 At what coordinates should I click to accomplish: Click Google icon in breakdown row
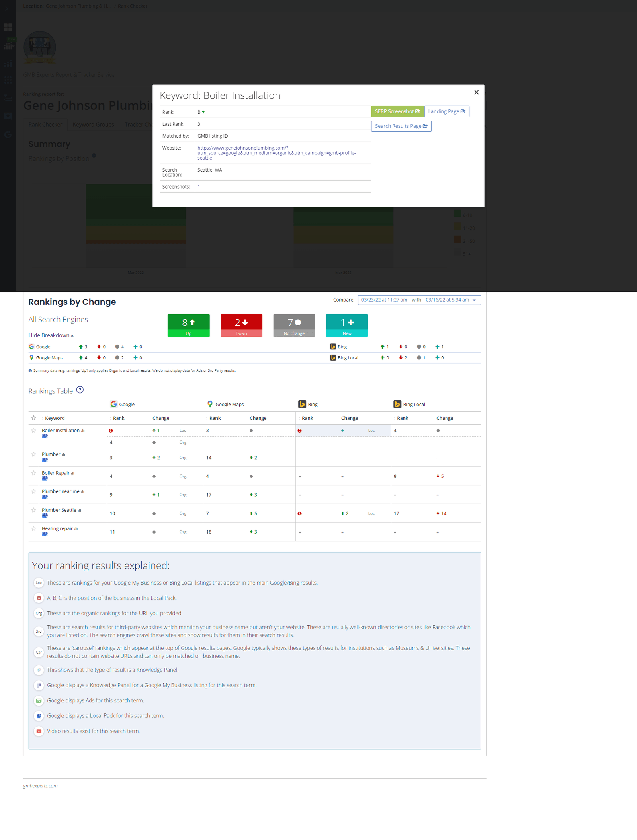click(31, 347)
